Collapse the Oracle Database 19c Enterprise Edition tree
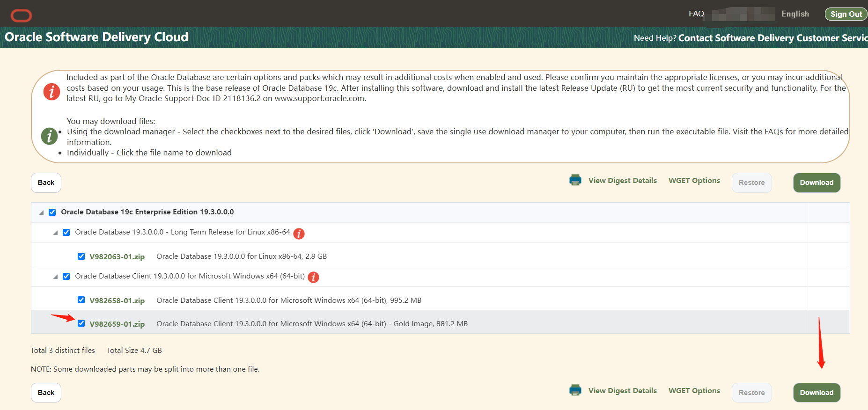Screen dimensions: 868x410 tap(41, 212)
